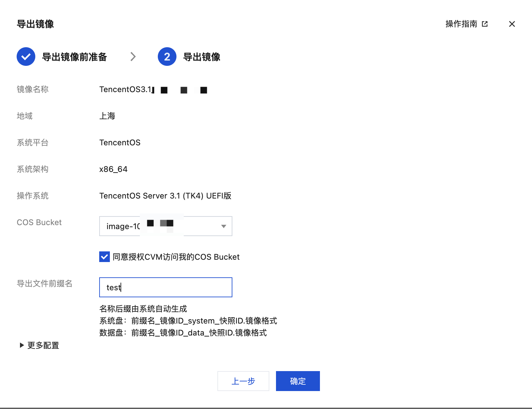Click the 名称后缀由系统自动生成 hint text
Viewport: 532px width, 409px height.
coord(143,309)
